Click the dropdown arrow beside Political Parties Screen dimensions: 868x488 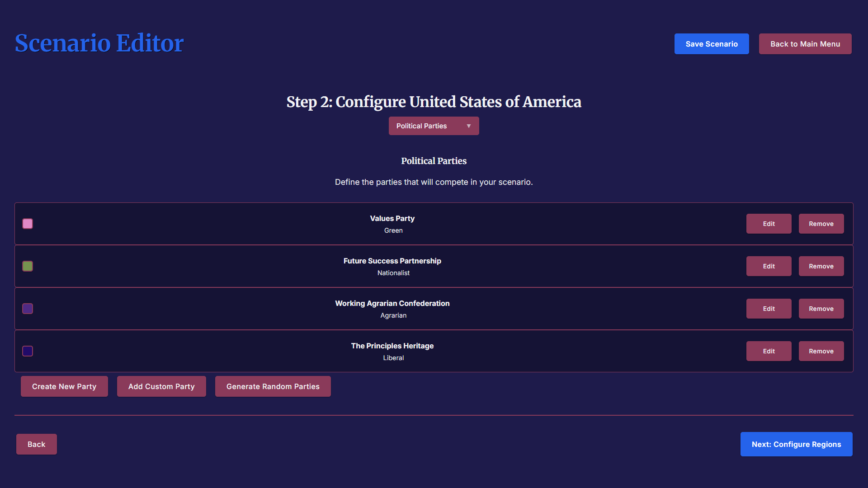[x=469, y=126]
